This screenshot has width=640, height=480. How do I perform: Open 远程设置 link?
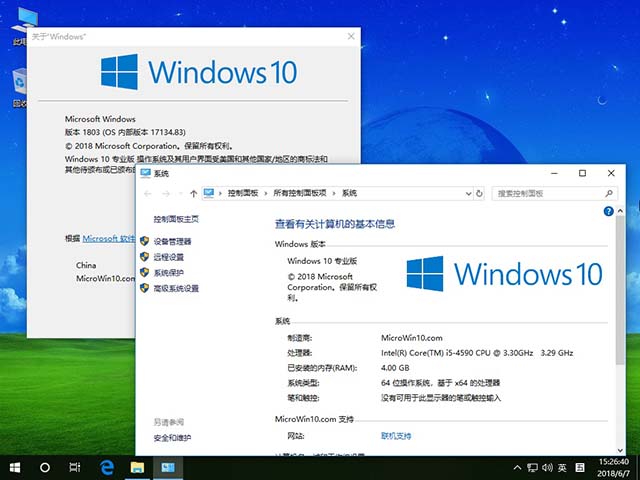pos(169,257)
